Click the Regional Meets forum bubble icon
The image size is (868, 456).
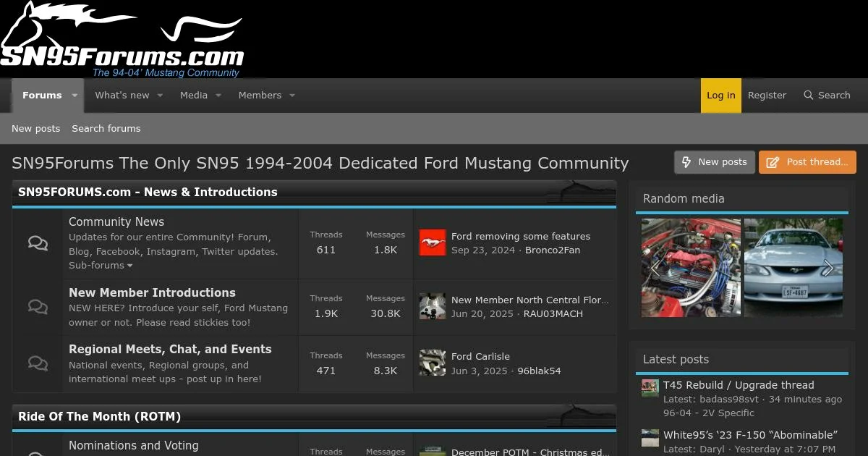pyautogui.click(x=38, y=363)
